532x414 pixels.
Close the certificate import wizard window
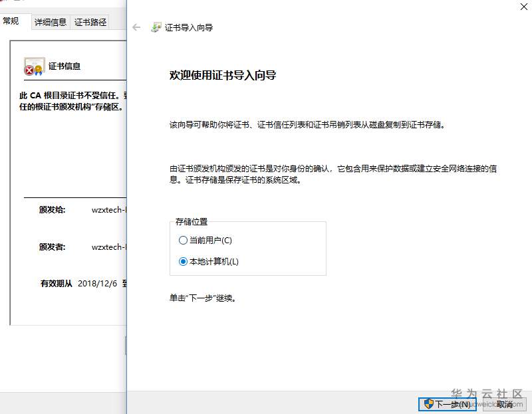(x=524, y=7)
